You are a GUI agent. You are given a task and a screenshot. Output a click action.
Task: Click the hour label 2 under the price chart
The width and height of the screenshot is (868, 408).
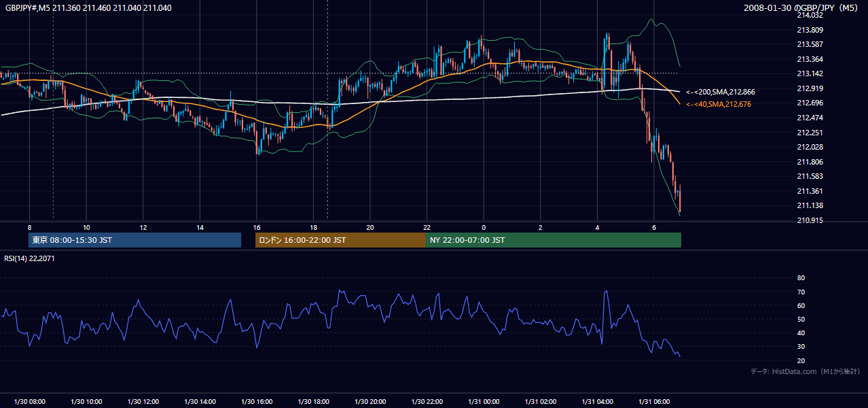click(541, 227)
